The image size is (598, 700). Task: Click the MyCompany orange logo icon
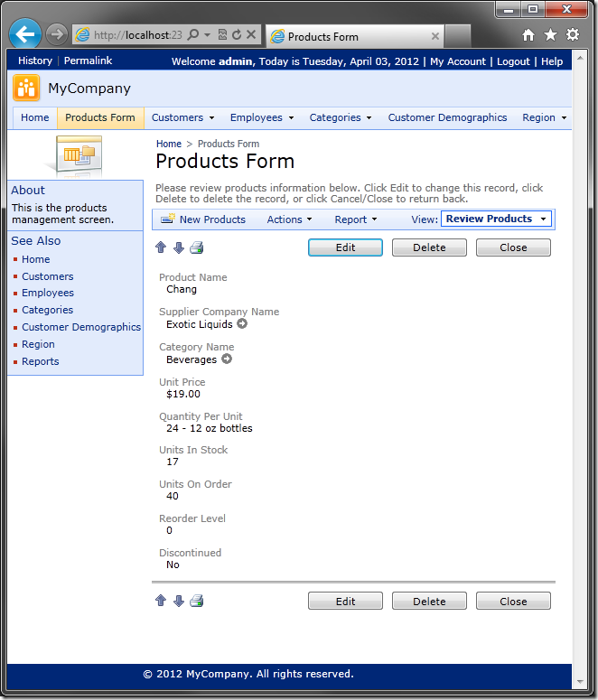[x=26, y=88]
